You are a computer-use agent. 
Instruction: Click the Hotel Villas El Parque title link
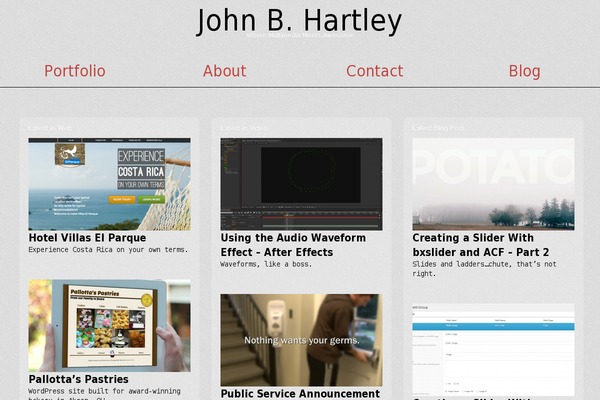coord(87,238)
